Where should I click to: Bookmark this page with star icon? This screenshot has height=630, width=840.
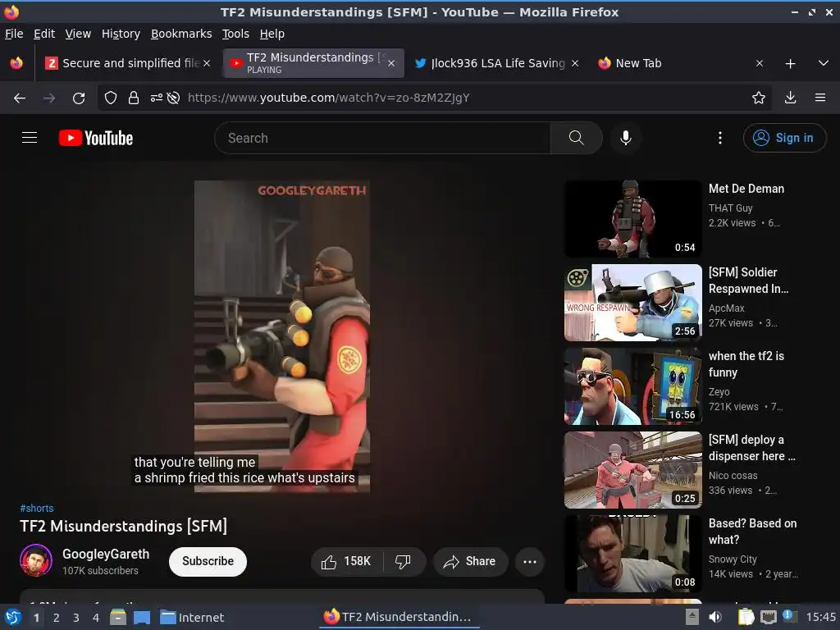tap(758, 98)
